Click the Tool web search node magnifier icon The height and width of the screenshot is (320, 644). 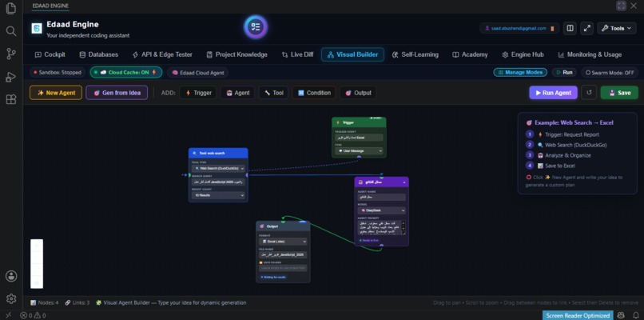[x=195, y=153]
